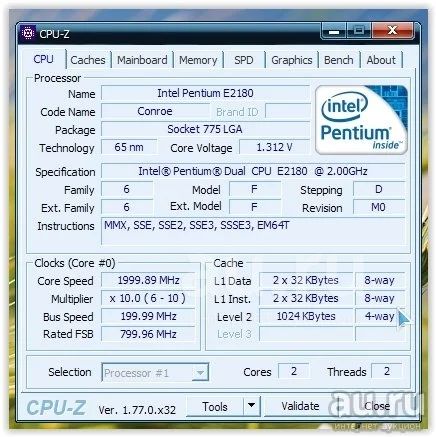
Task: Click the Tools button
Action: coord(215,406)
